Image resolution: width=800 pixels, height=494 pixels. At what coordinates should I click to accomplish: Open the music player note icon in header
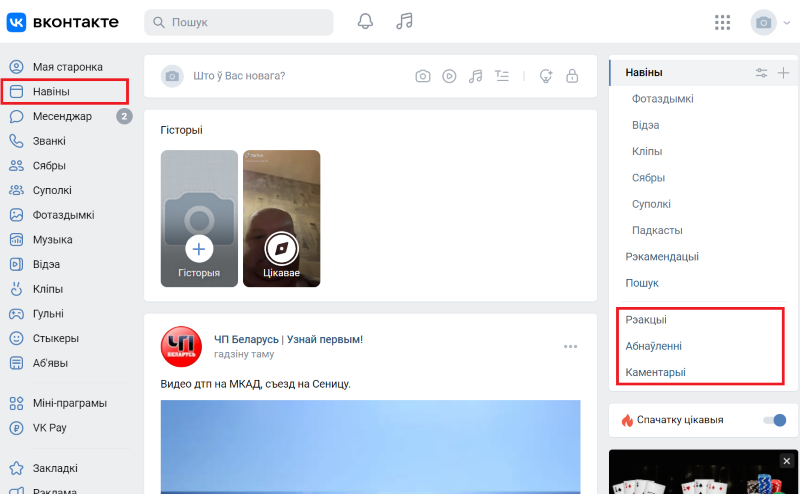point(404,21)
